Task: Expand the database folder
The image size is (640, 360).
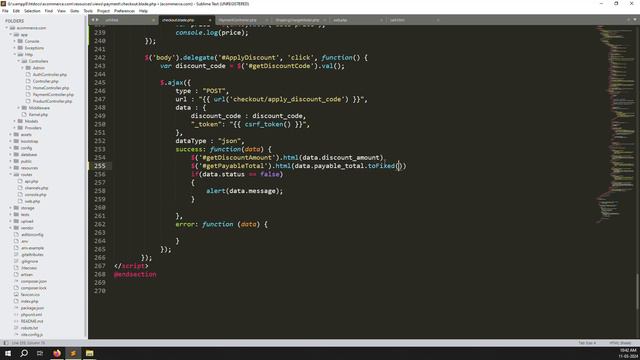Action: (x=11, y=155)
